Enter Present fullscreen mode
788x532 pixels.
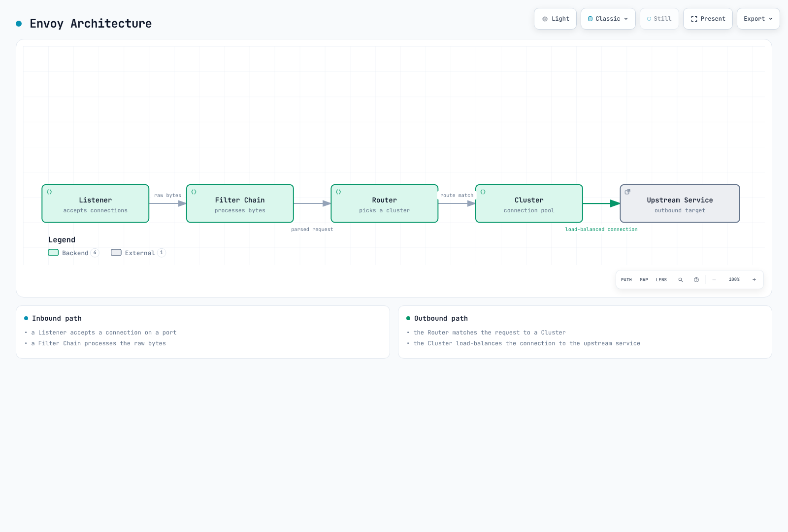click(708, 19)
